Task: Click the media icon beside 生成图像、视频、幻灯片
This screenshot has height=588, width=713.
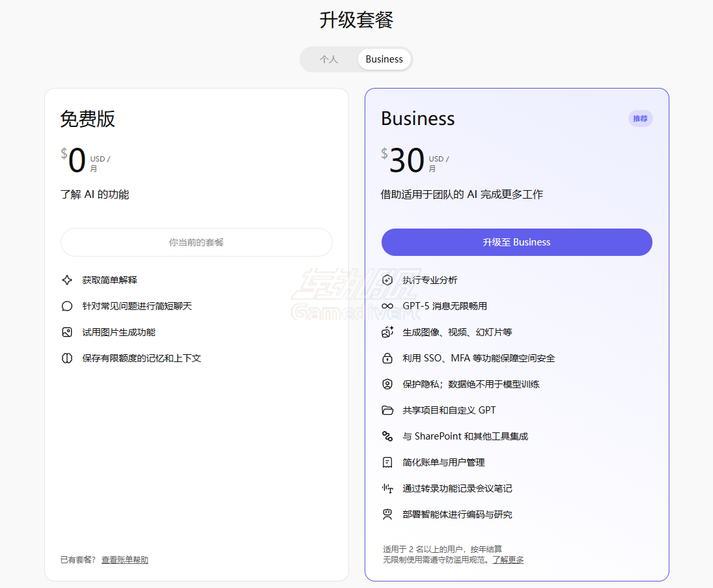Action: [387, 332]
